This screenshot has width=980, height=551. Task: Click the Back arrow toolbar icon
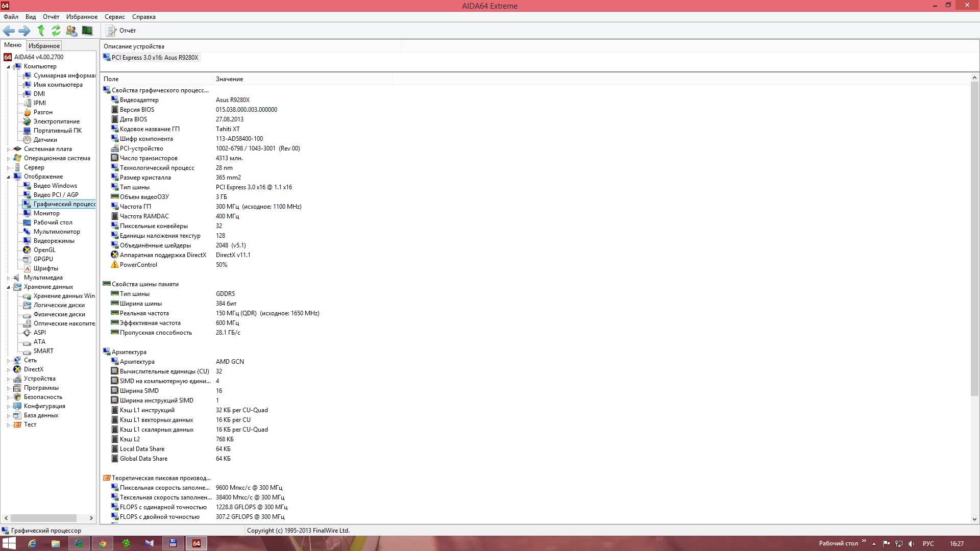(x=9, y=31)
